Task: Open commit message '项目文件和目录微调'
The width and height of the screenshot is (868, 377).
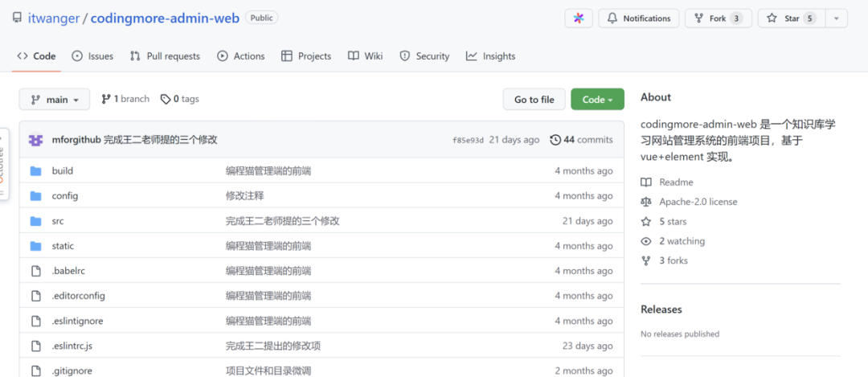Action: pyautogui.click(x=268, y=371)
